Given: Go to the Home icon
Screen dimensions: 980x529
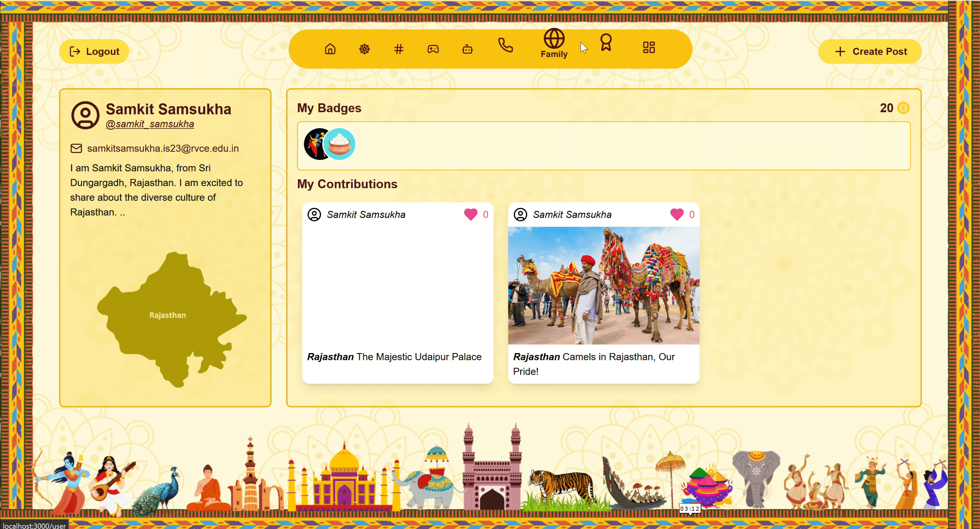Looking at the screenshot, I should click(330, 49).
